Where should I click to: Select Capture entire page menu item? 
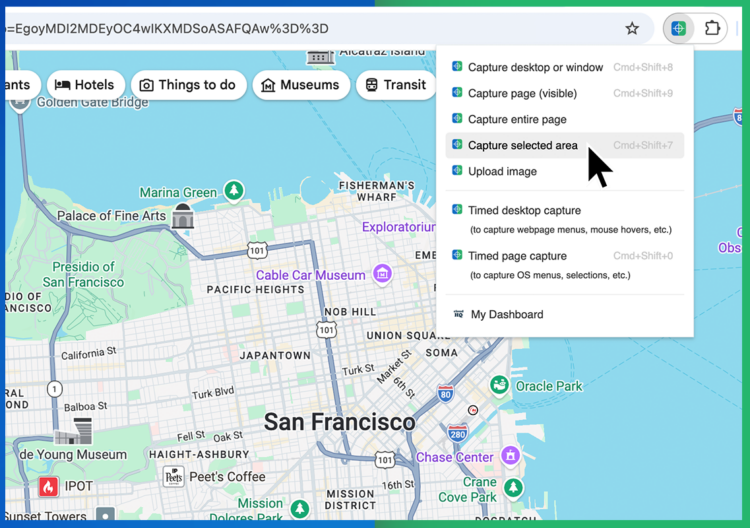(517, 119)
